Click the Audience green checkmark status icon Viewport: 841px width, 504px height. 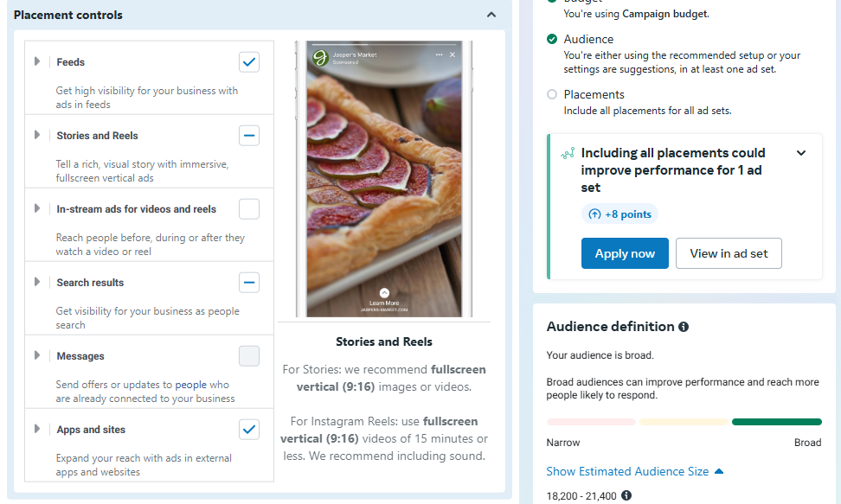click(552, 39)
